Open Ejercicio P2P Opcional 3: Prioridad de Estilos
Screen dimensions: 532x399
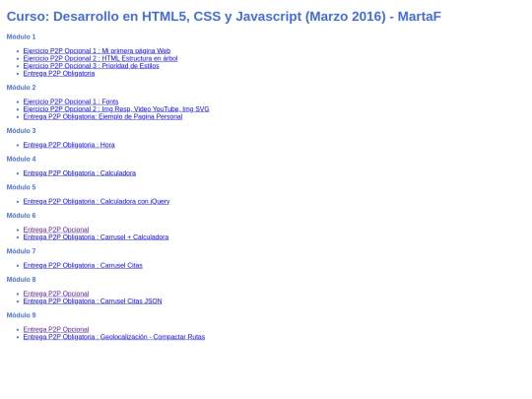pyautogui.click(x=91, y=66)
